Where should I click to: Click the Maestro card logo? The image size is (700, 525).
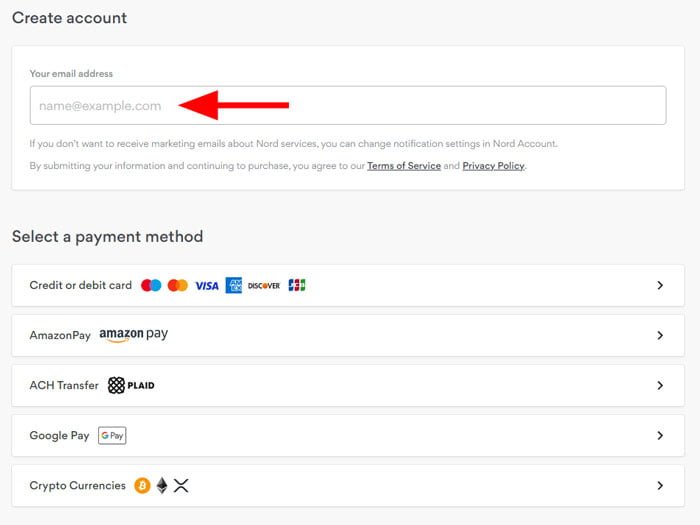tap(151, 285)
